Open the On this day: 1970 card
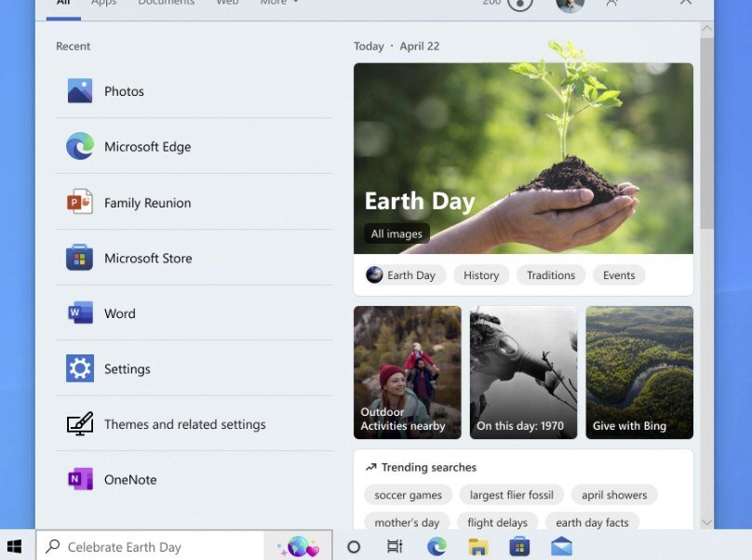This screenshot has height=560, width=752. click(523, 372)
